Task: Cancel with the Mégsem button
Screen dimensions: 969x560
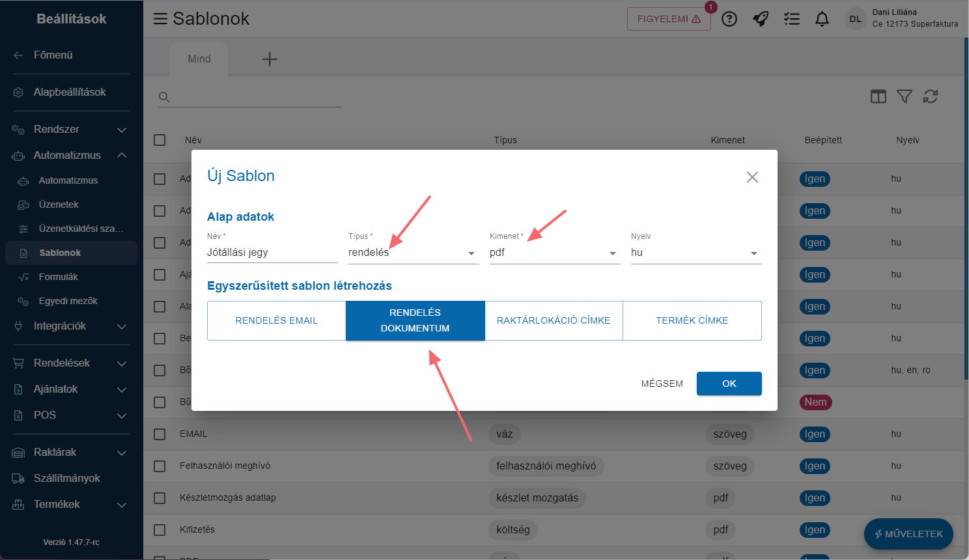Action: [662, 384]
